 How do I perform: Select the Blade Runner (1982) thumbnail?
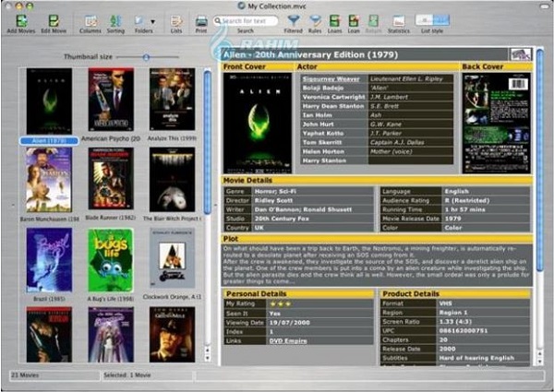111,179
